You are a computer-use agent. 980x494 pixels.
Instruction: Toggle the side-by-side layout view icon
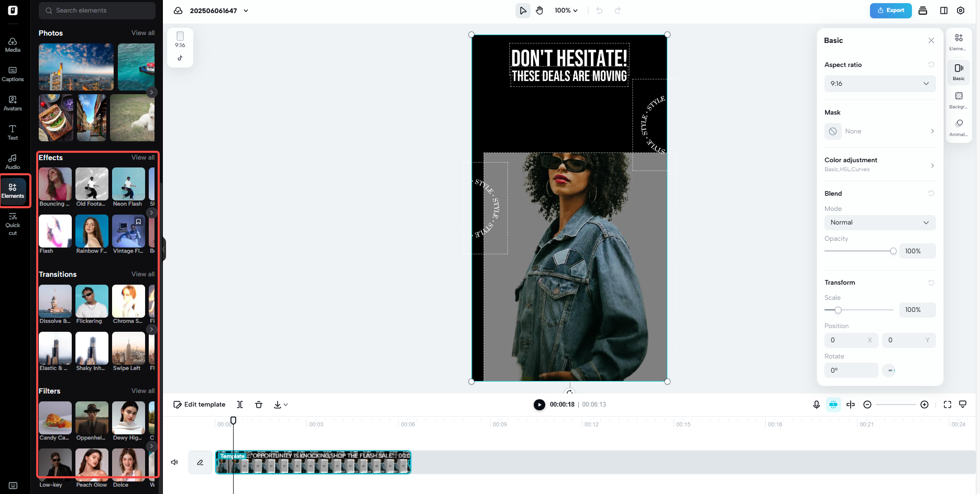tap(944, 10)
